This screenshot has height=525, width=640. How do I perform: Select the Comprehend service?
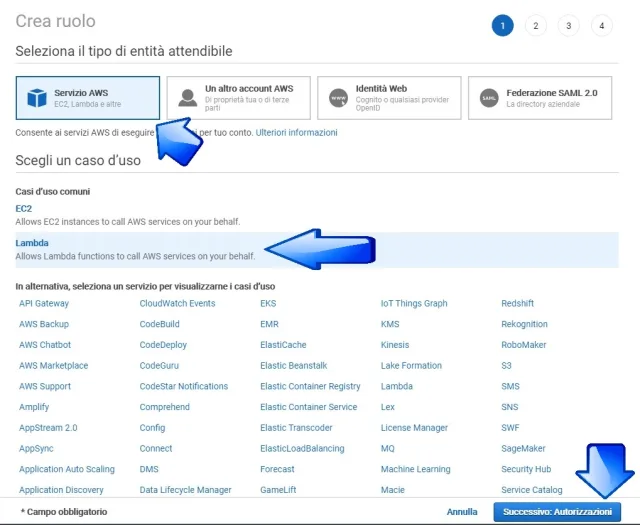click(x=164, y=407)
